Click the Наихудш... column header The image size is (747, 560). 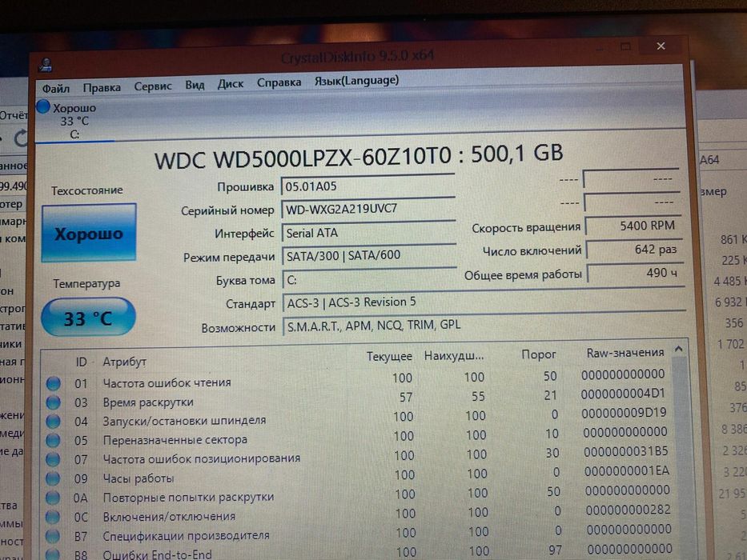pos(454,355)
